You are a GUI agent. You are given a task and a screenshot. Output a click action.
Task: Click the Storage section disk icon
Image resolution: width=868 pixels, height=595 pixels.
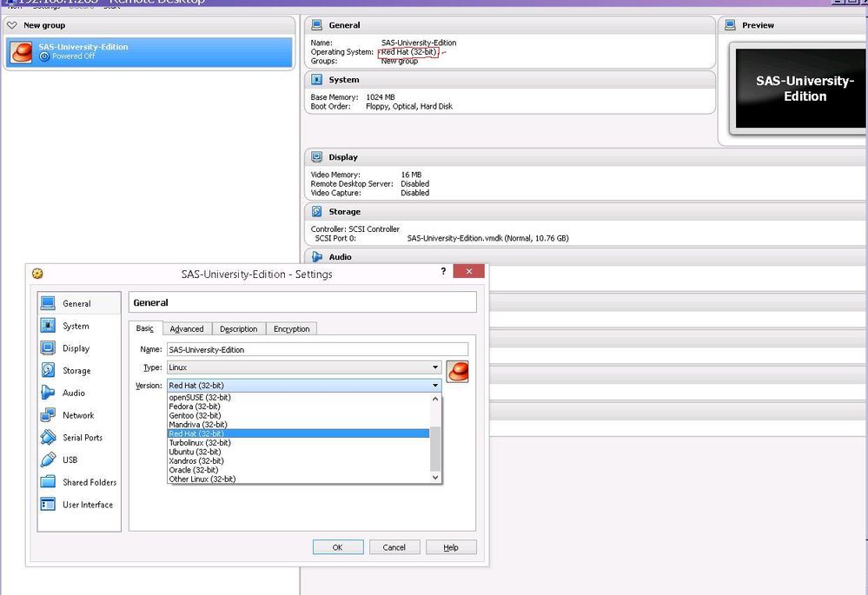pos(316,211)
